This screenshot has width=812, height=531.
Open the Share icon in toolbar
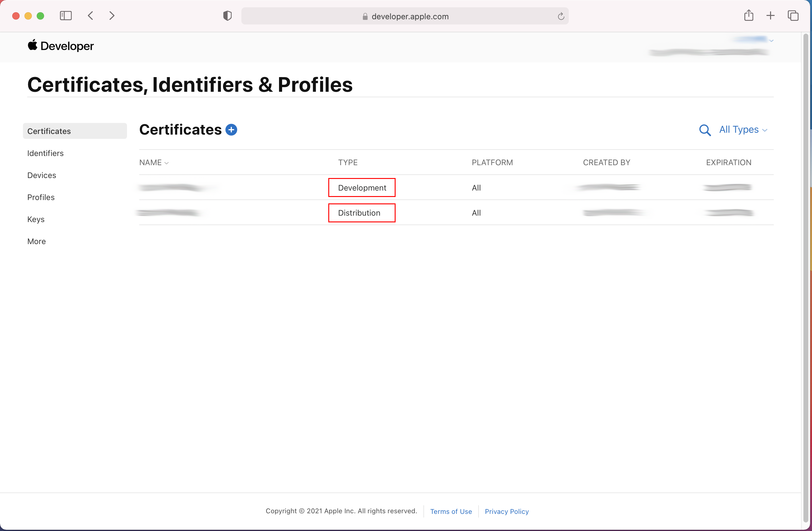point(749,16)
